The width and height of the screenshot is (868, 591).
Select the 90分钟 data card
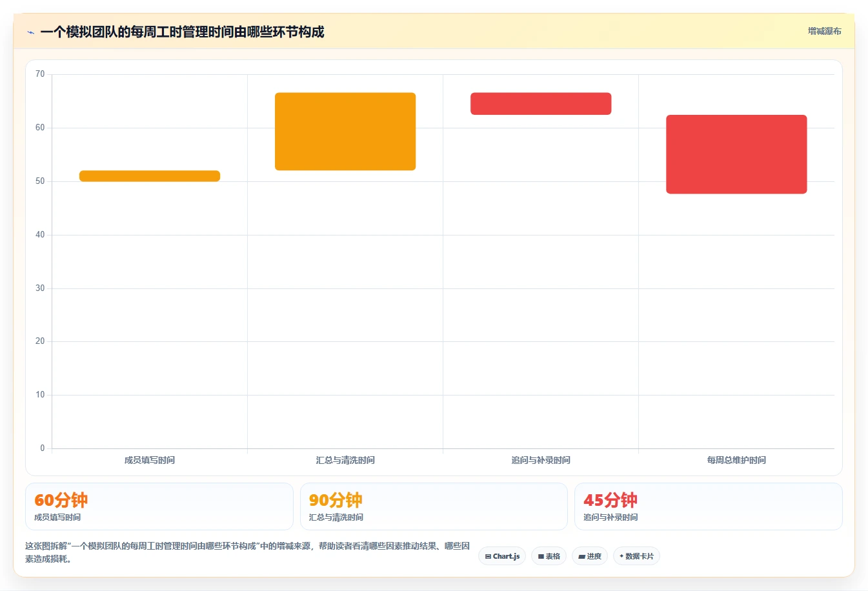tap(434, 506)
